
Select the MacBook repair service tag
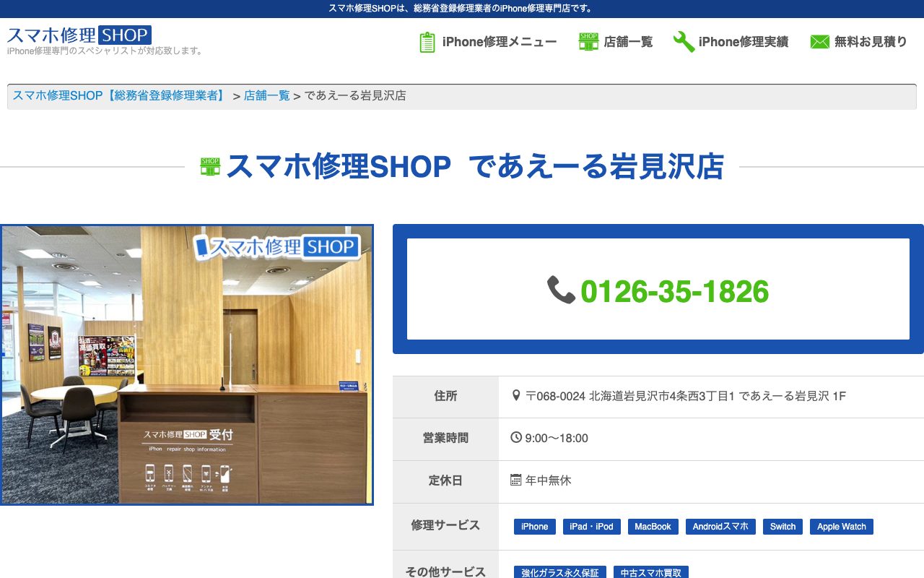pyautogui.click(x=653, y=527)
